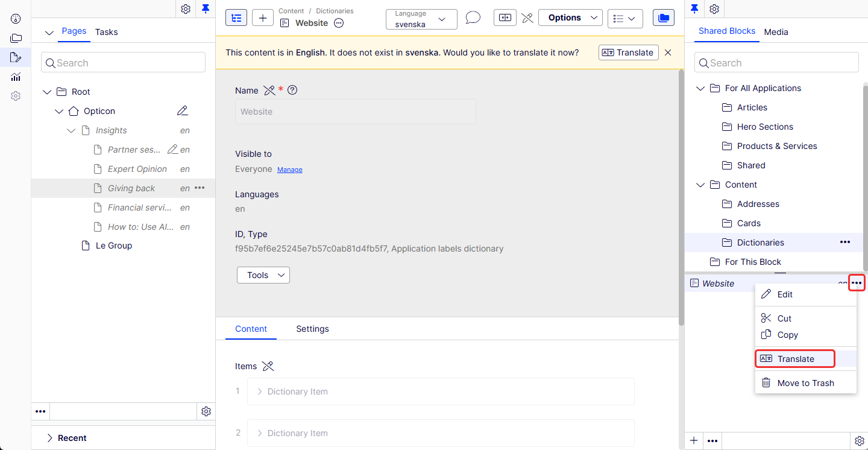The image size is (868, 450).
Task: Choose Copy from the context menu
Action: pyautogui.click(x=806, y=335)
